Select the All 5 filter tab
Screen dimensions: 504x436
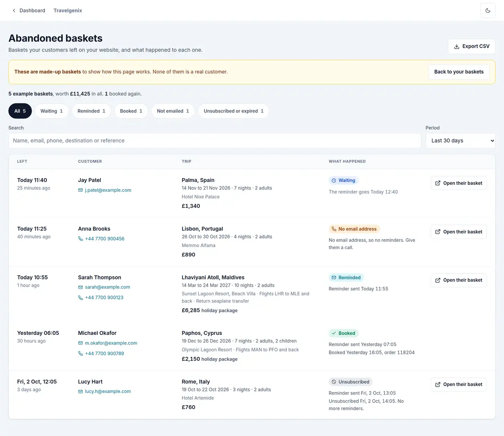tap(20, 111)
